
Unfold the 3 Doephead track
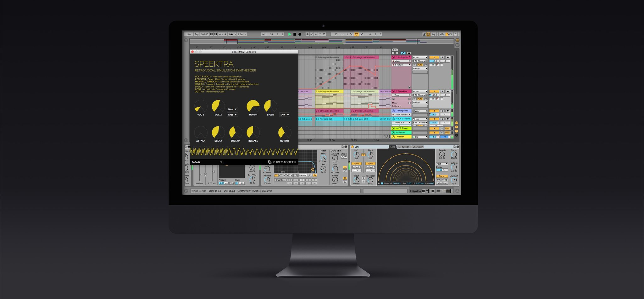pyautogui.click(x=393, y=111)
